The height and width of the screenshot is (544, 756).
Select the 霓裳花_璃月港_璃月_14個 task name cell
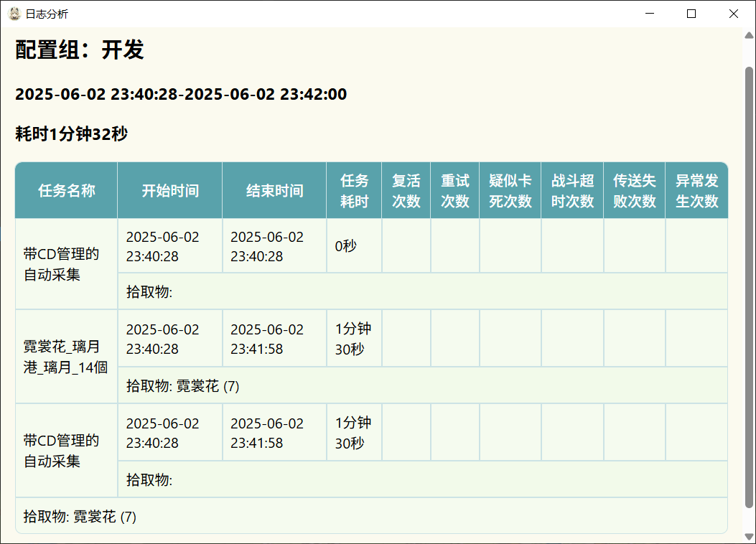click(x=66, y=357)
